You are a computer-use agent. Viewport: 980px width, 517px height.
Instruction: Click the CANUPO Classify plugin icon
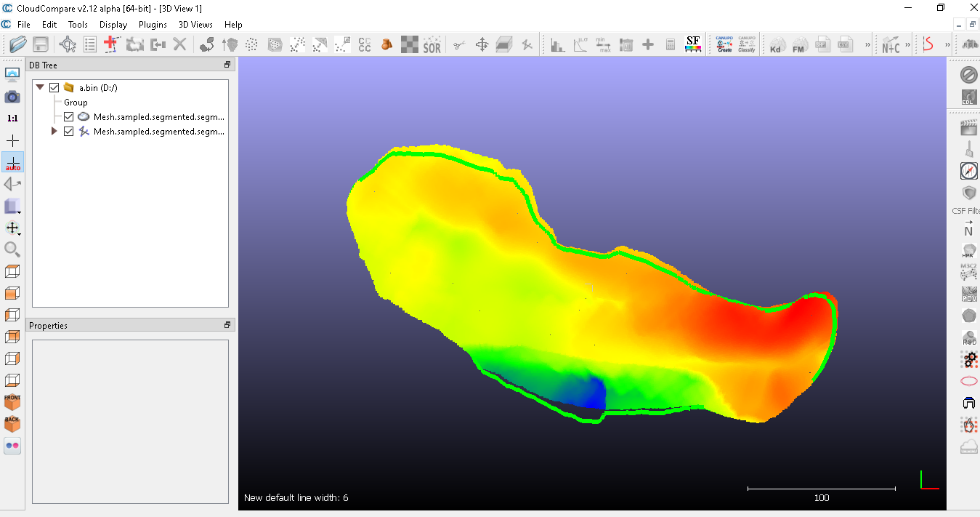746,45
